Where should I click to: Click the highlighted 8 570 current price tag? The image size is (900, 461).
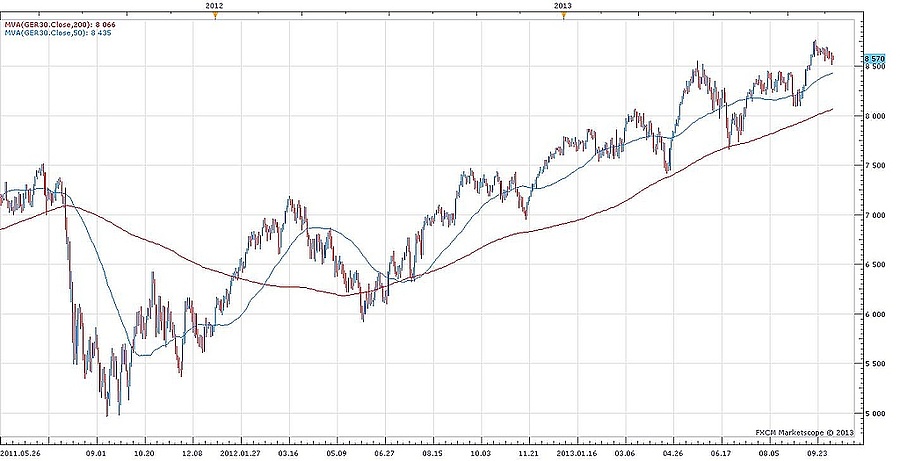pos(875,60)
